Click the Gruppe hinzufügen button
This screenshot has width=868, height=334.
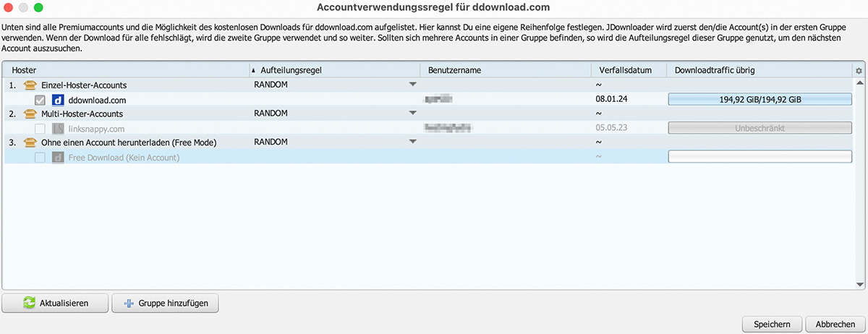click(165, 303)
